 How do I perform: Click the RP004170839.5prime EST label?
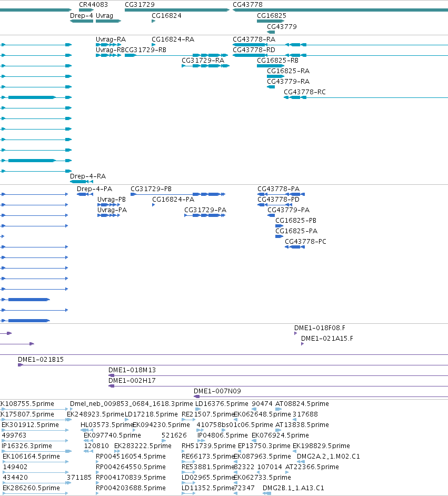(131, 478)
